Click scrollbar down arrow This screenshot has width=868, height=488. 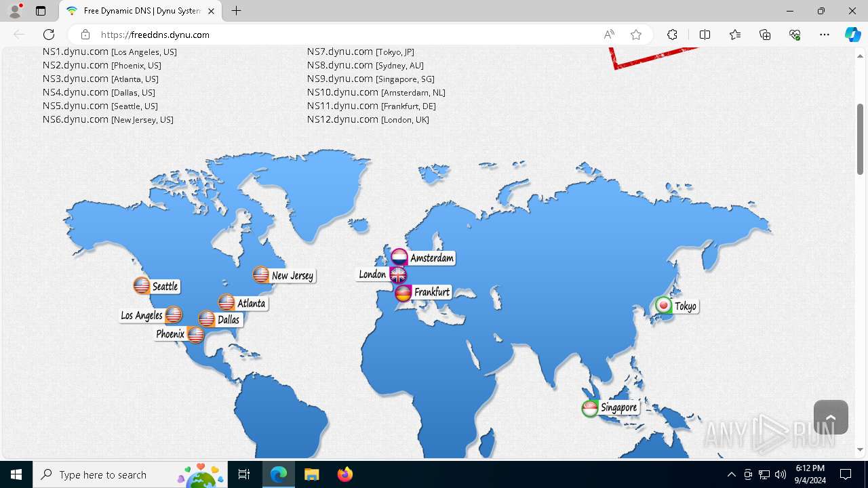coord(860,449)
